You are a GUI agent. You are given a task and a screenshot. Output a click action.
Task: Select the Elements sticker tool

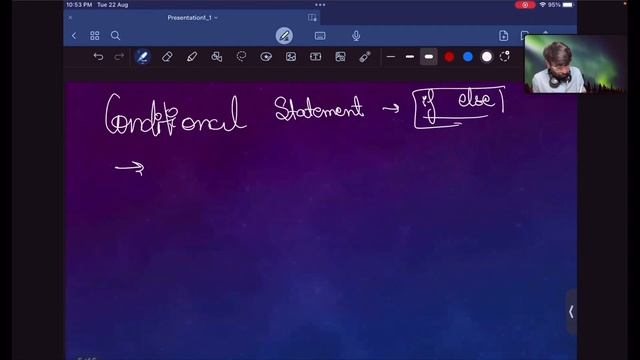(266, 57)
